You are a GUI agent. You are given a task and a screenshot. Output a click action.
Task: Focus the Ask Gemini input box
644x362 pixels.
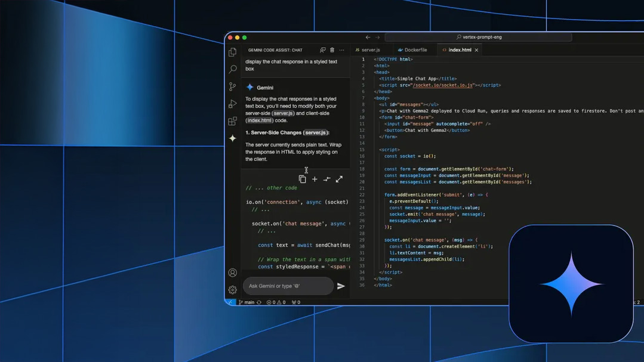[288, 286]
